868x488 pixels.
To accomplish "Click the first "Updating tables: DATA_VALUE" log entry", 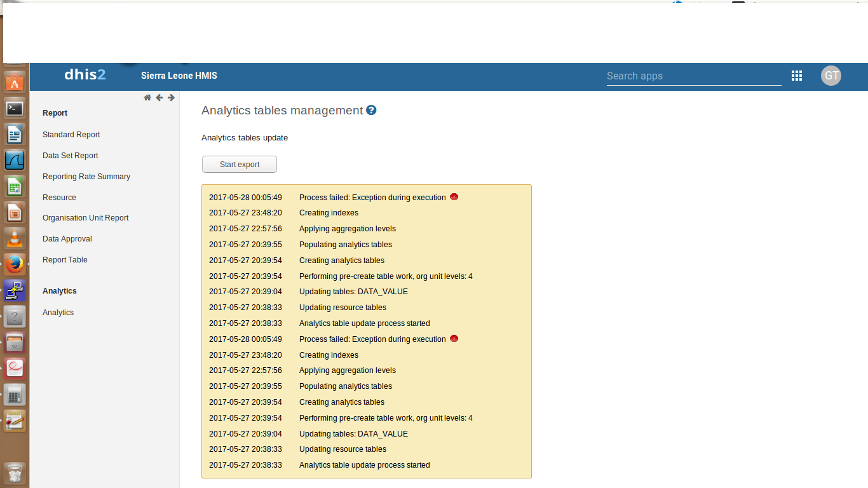I will click(x=353, y=292).
